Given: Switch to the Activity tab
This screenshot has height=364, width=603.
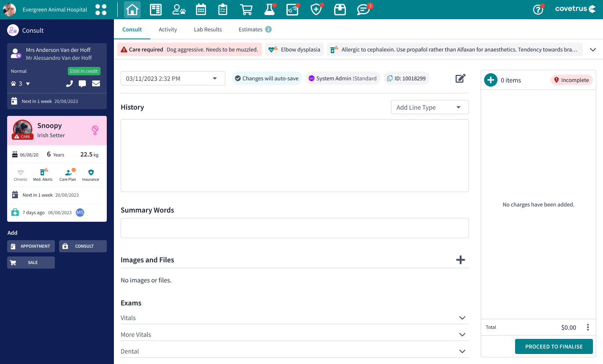Looking at the screenshot, I should coord(168,29).
